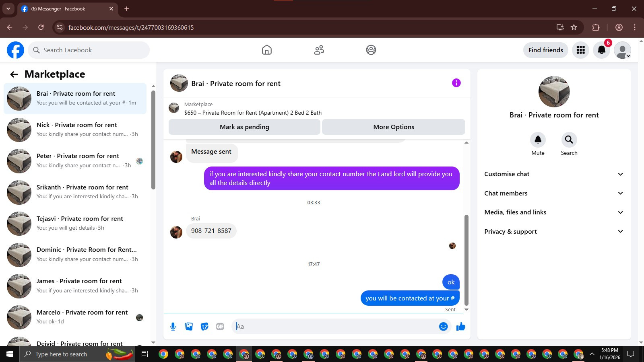Open the Groups icon in top navigation
The width and height of the screenshot is (644, 362).
click(x=371, y=50)
